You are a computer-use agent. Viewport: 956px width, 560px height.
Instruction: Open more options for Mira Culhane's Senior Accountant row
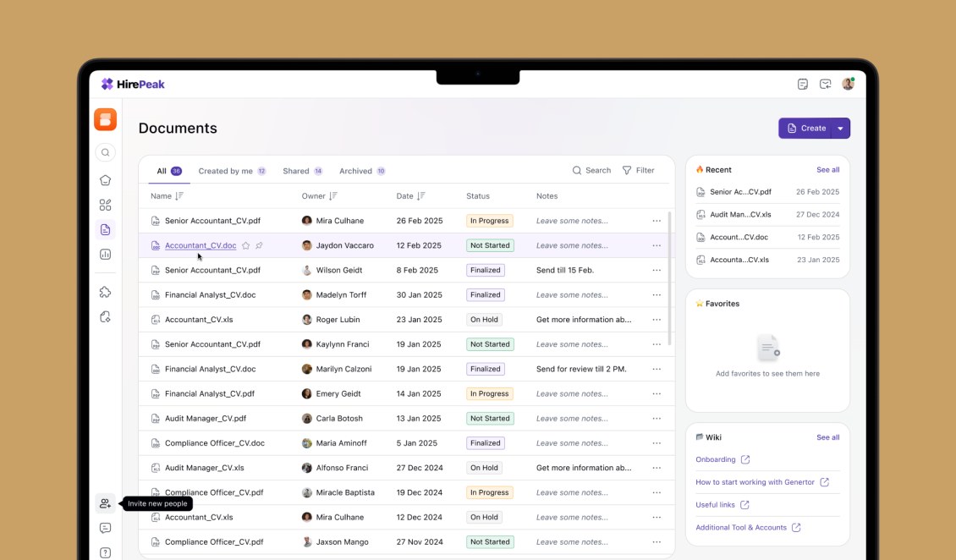coord(657,221)
